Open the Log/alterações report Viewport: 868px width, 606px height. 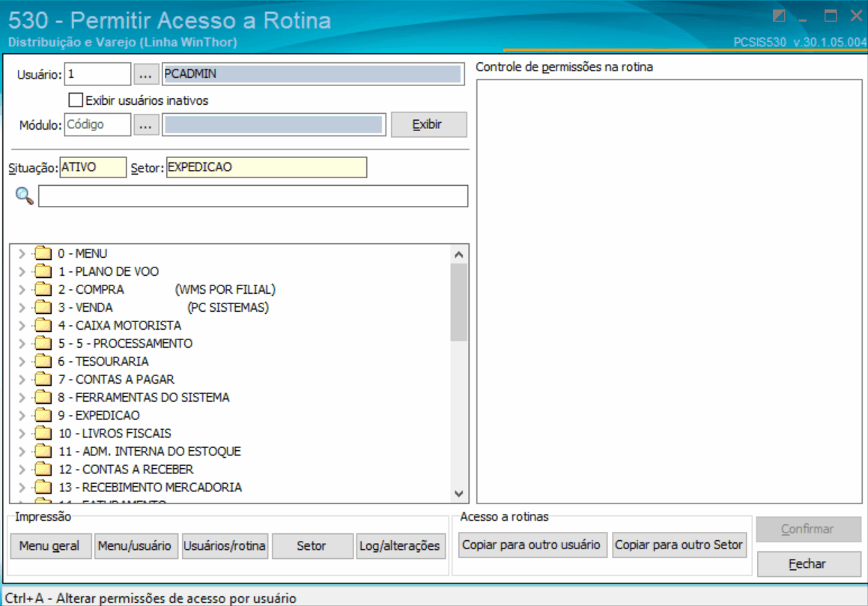click(400, 546)
